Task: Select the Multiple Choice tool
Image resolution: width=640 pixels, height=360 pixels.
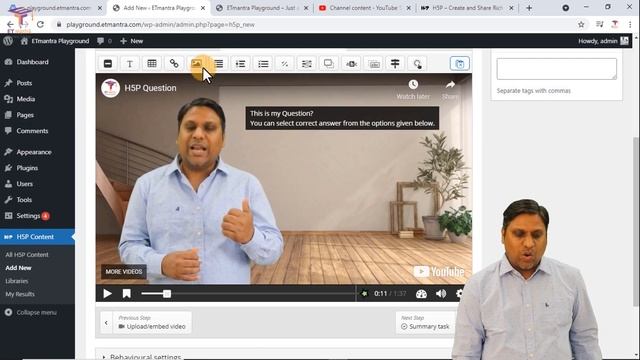Action: pyautogui.click(x=263, y=64)
